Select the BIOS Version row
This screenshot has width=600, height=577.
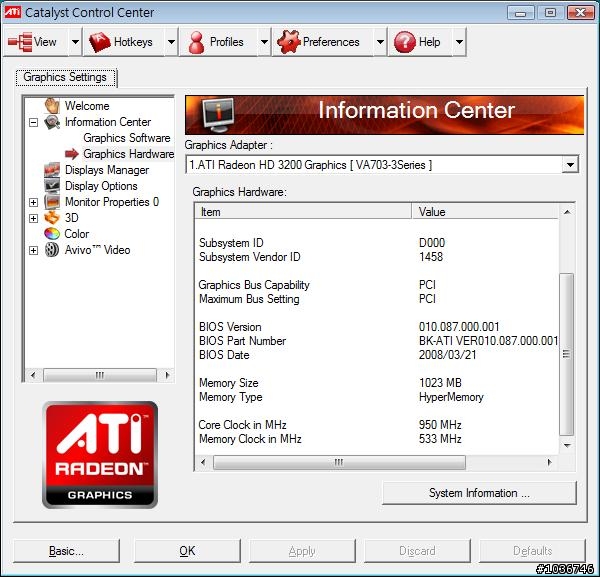[377, 327]
